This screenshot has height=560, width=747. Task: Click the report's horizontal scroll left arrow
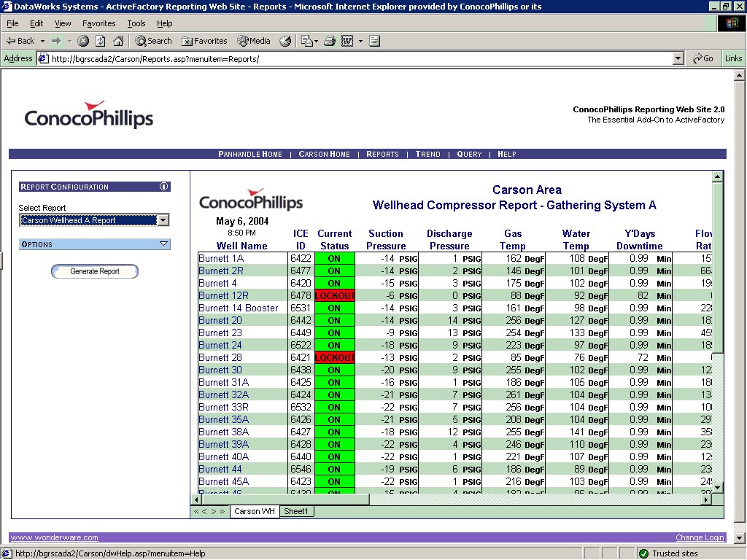tap(196, 499)
